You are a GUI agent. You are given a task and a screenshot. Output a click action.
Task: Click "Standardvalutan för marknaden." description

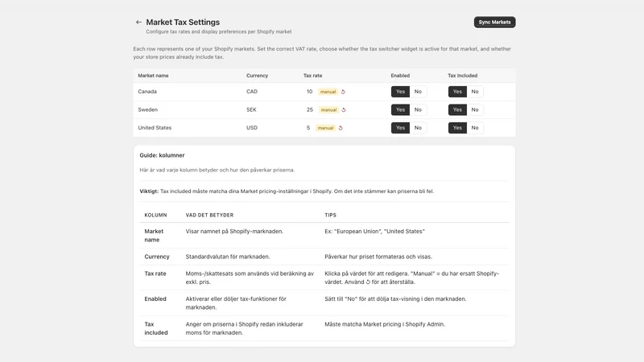[228, 257]
